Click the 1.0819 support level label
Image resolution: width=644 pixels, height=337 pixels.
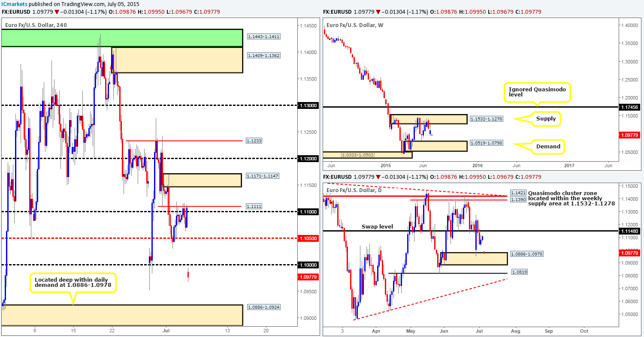520,272
